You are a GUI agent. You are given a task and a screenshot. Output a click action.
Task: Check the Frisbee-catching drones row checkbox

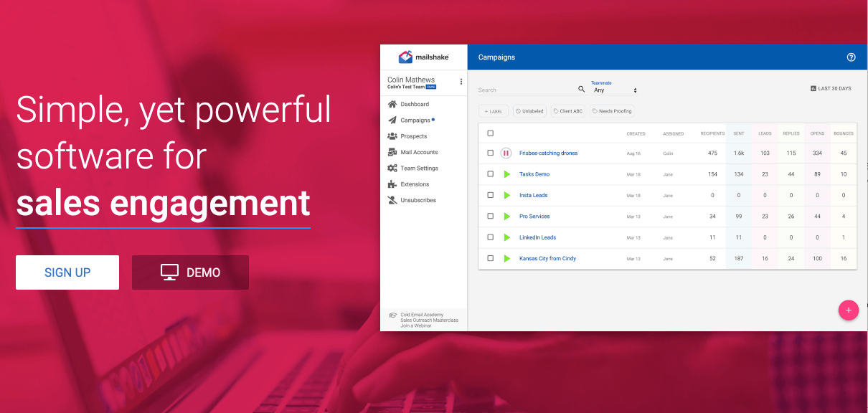(491, 153)
